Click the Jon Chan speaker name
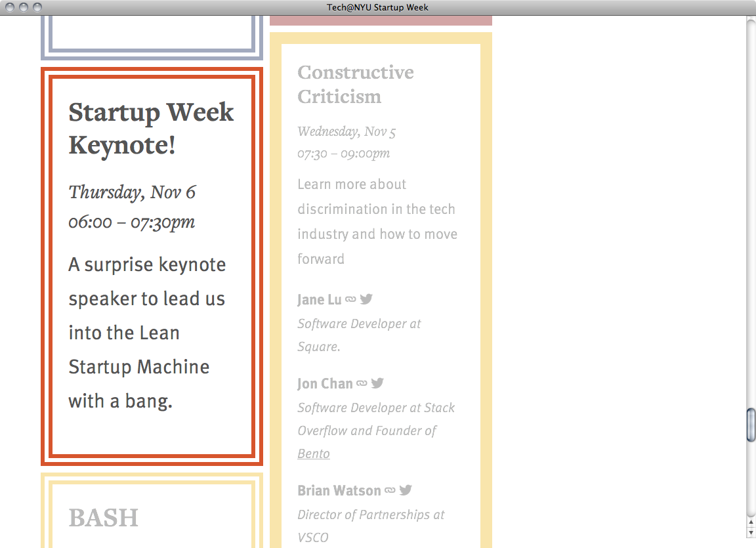This screenshot has height=548, width=756. point(325,384)
